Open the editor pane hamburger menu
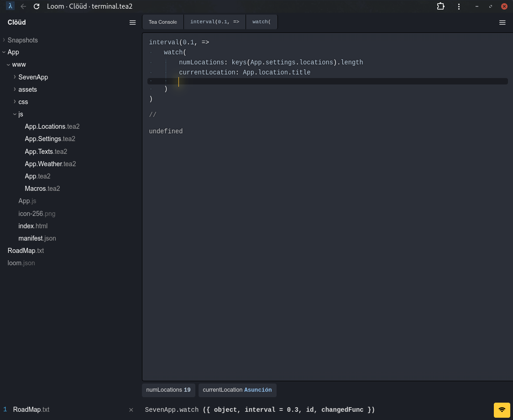Screen dimensions: 513x420 click(x=502, y=22)
